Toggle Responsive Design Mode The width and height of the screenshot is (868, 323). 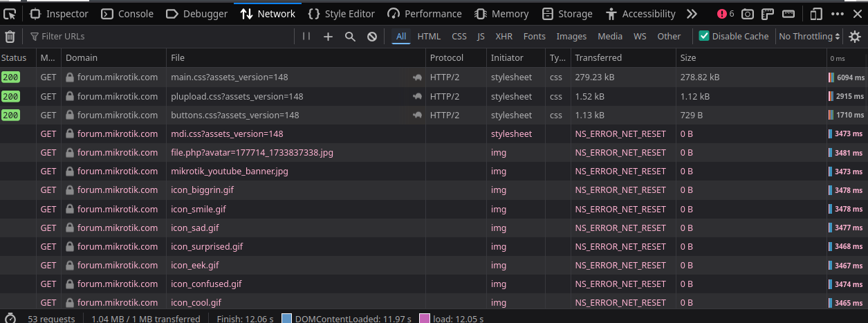coord(816,14)
